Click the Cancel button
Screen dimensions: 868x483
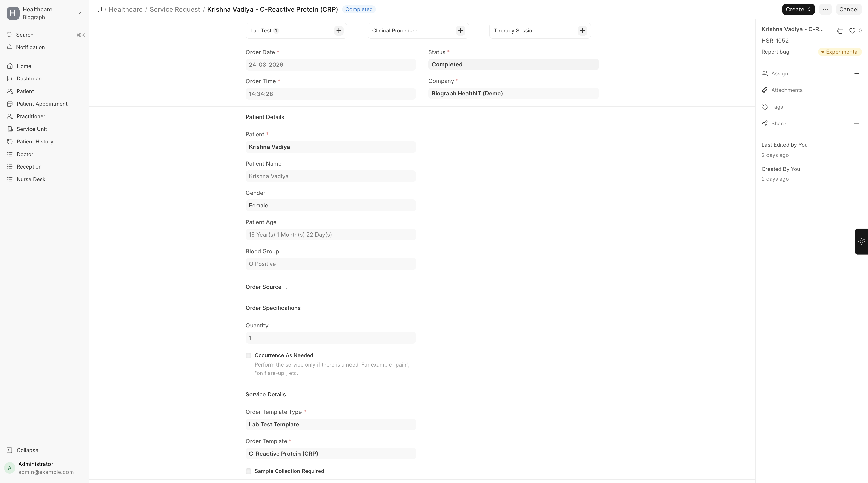(x=848, y=9)
